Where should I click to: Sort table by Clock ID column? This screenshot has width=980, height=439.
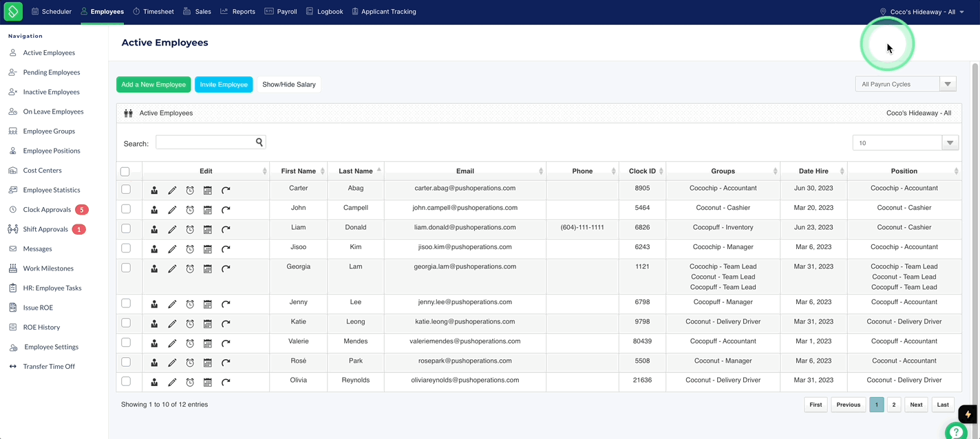(x=642, y=171)
